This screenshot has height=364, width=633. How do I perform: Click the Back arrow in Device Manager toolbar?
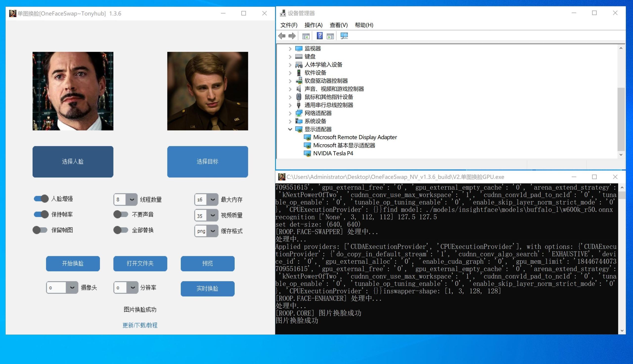[x=282, y=36]
